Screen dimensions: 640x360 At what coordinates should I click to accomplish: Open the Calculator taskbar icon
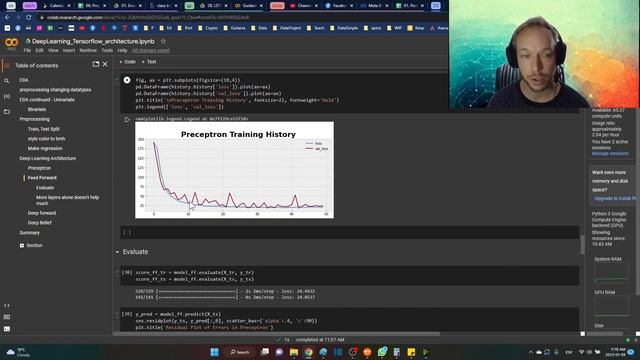(x=396, y=352)
